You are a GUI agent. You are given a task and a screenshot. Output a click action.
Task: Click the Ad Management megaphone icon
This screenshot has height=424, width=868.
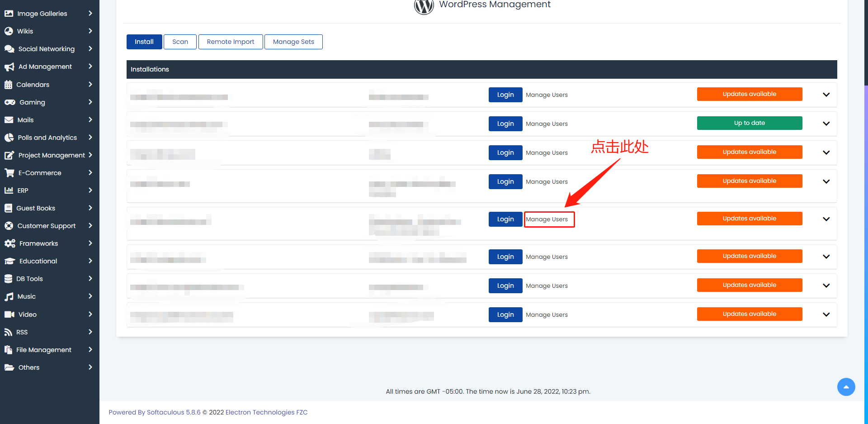9,67
